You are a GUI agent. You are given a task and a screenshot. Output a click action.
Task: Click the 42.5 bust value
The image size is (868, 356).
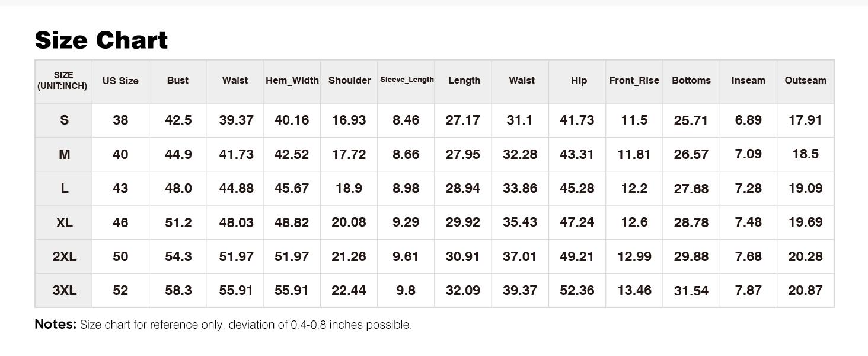178,120
